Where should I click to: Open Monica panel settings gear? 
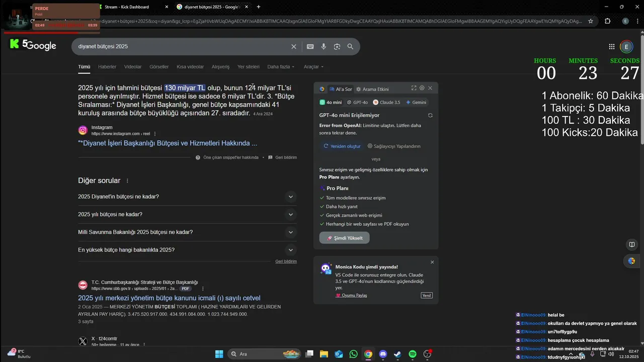pos(422,88)
